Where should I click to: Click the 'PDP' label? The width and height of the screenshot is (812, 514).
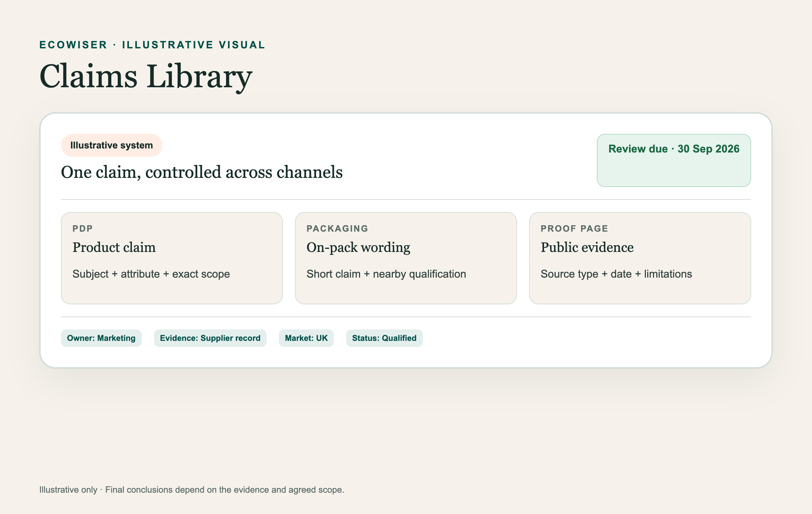pyautogui.click(x=83, y=229)
